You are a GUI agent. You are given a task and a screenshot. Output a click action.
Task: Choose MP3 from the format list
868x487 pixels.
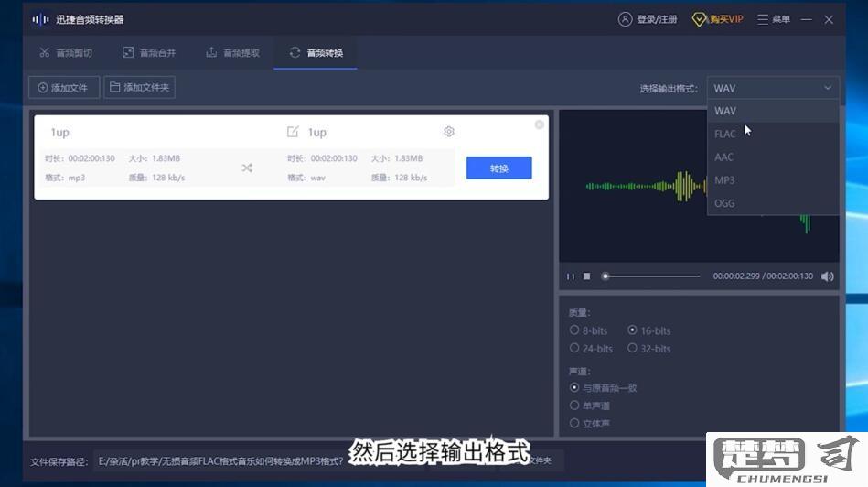point(773,180)
